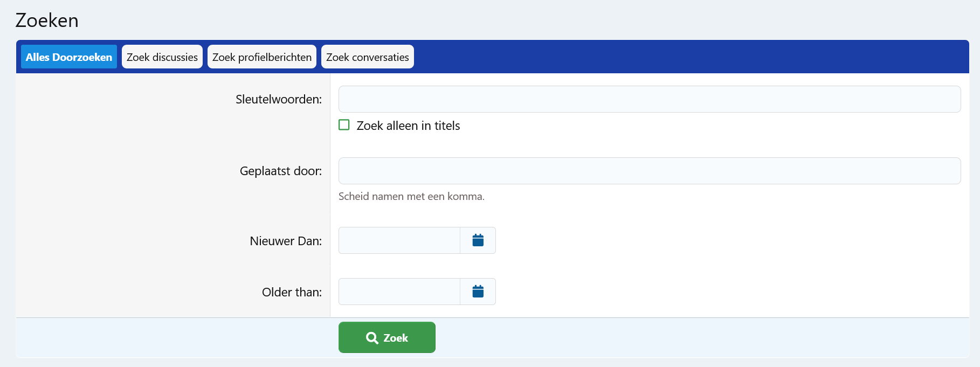Click into the Geplaatst door input field
Viewport: 980px width, 367px height.
649,171
